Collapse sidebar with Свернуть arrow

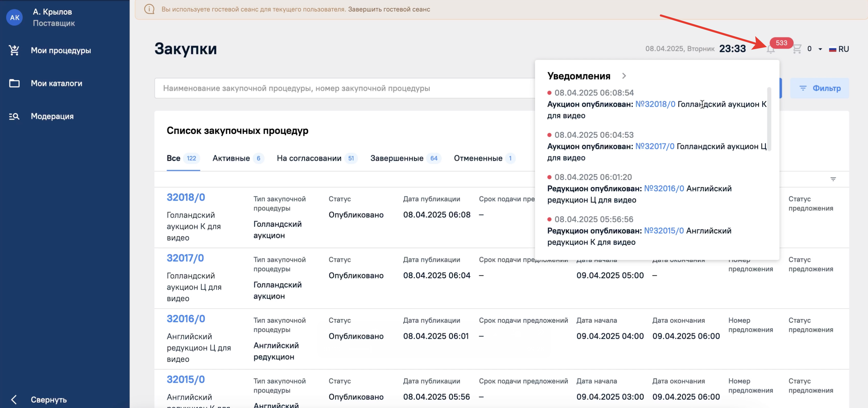pyautogui.click(x=14, y=400)
